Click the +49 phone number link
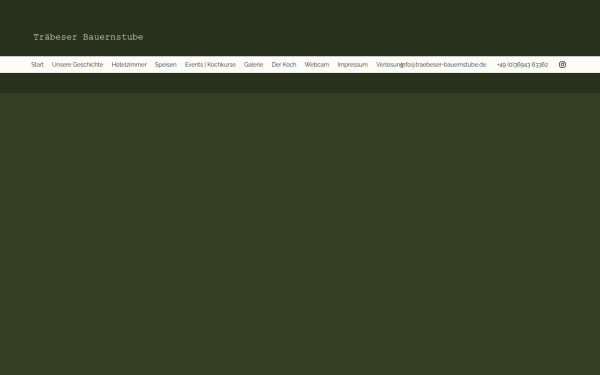The image size is (600, 375). pyautogui.click(x=522, y=65)
